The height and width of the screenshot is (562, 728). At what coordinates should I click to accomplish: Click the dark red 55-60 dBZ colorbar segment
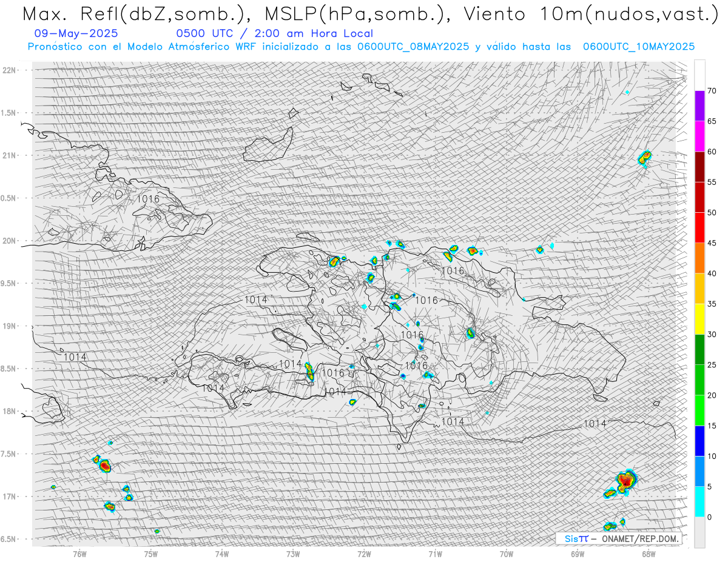pyautogui.click(x=699, y=167)
